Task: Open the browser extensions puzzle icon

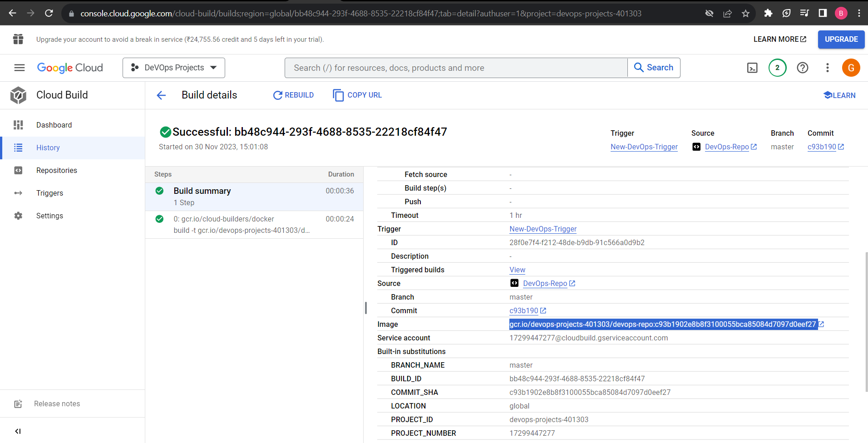Action: [768, 13]
